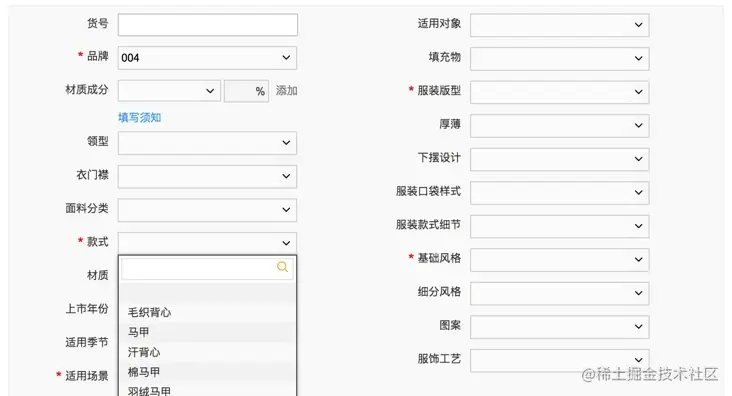Image resolution: width=732 pixels, height=396 pixels.
Task: Click the 填写须知 link
Action: coord(140,117)
